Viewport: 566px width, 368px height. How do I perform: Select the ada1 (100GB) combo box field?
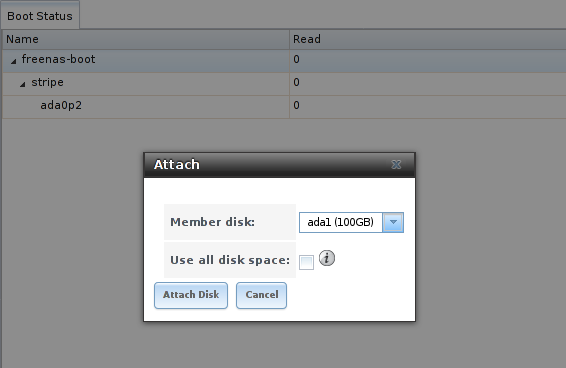(341, 222)
